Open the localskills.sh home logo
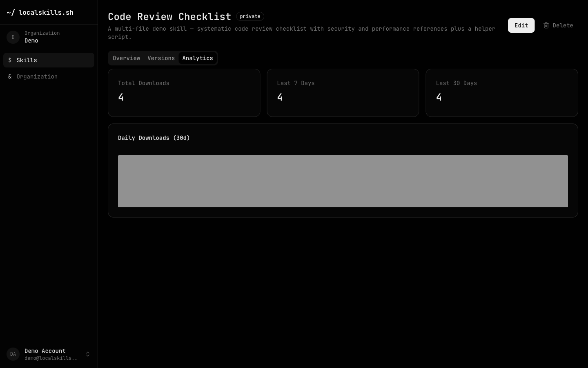588x368 pixels. [40, 12]
